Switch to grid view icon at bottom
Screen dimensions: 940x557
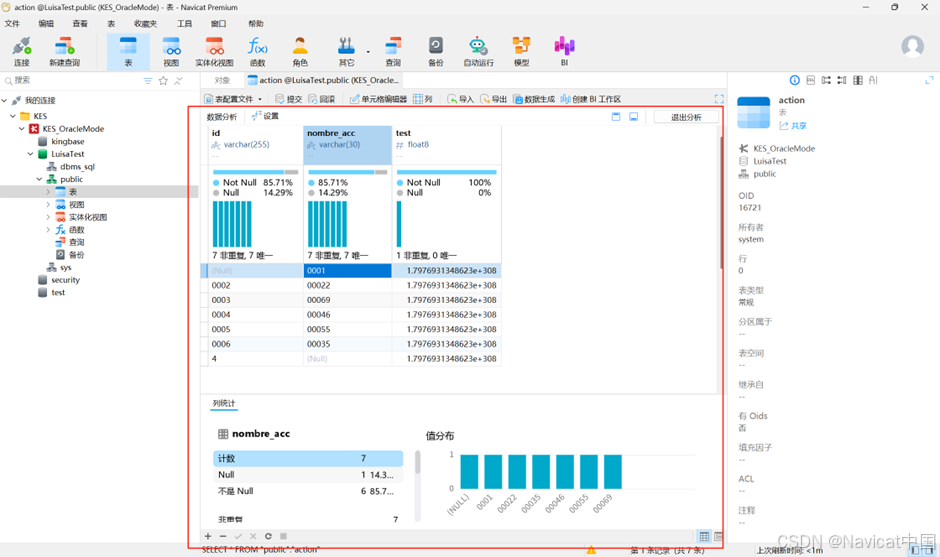[704, 536]
